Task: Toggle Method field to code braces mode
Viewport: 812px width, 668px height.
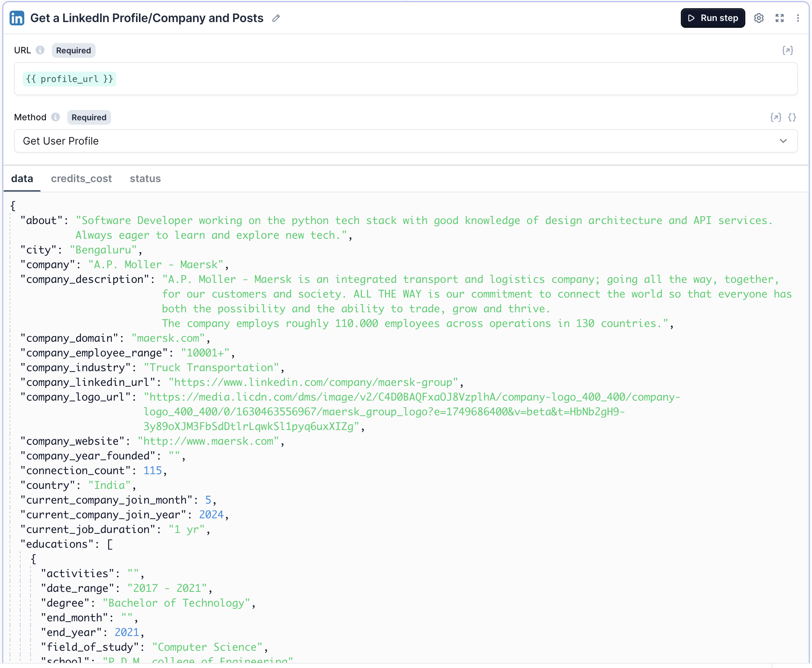Action: click(x=792, y=117)
